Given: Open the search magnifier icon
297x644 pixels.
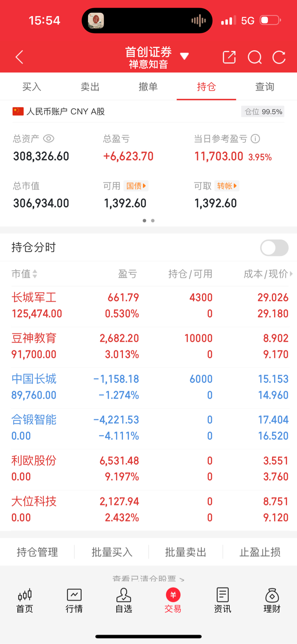Looking at the screenshot, I should [254, 57].
